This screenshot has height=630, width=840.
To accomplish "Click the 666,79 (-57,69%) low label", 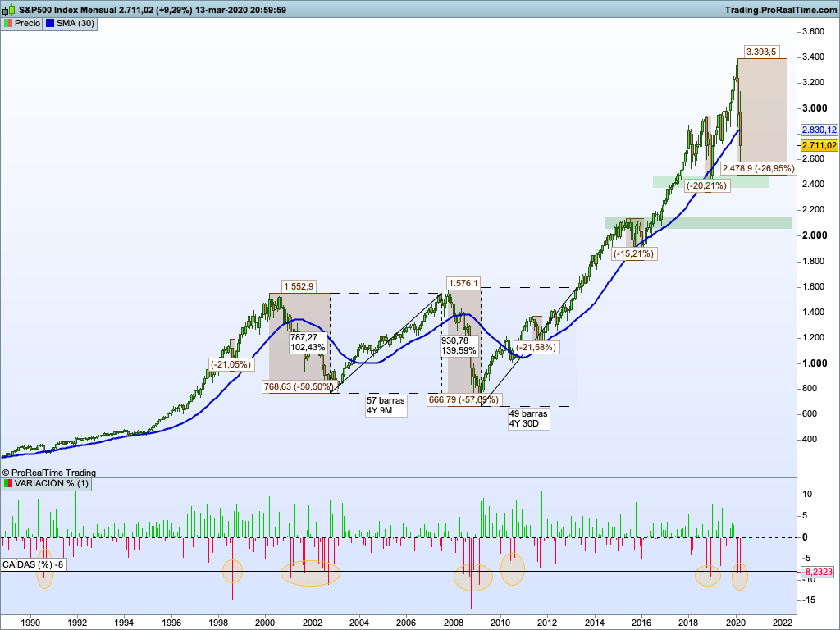I will click(463, 399).
